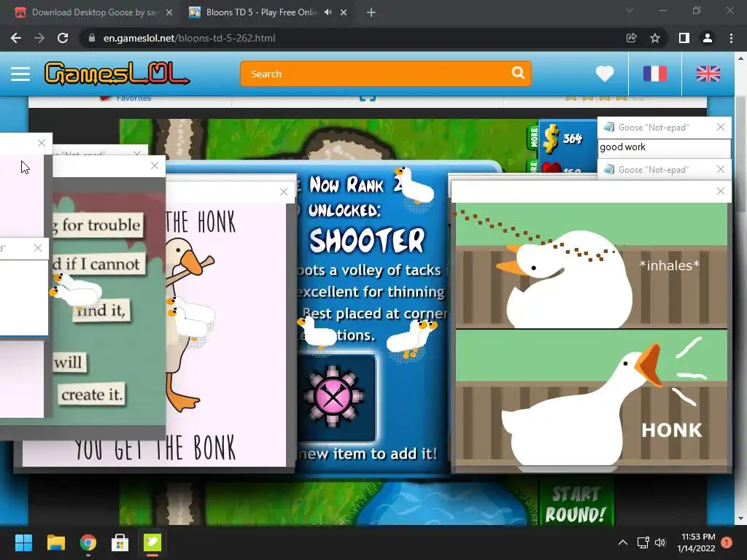Open Chrome from the taskbar
747x560 pixels.
tap(88, 542)
